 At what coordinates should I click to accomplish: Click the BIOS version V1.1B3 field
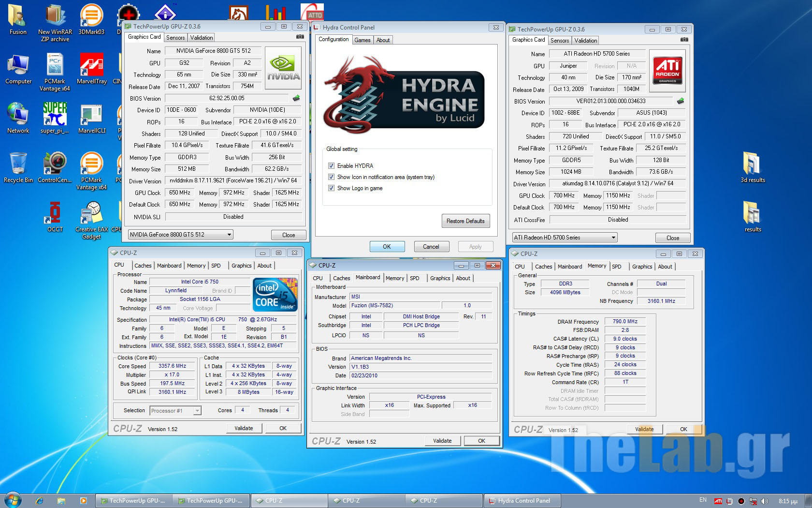click(420, 367)
